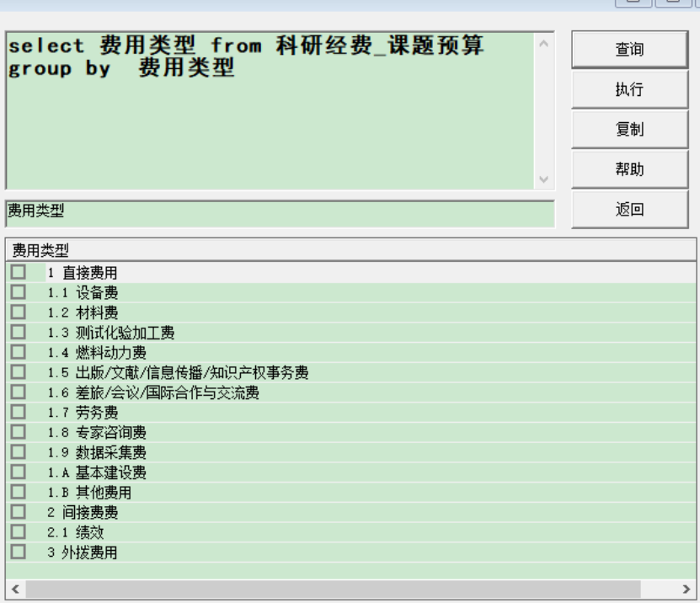The image size is (700, 603).
Task: Go back with 返回 button
Action: click(x=629, y=210)
